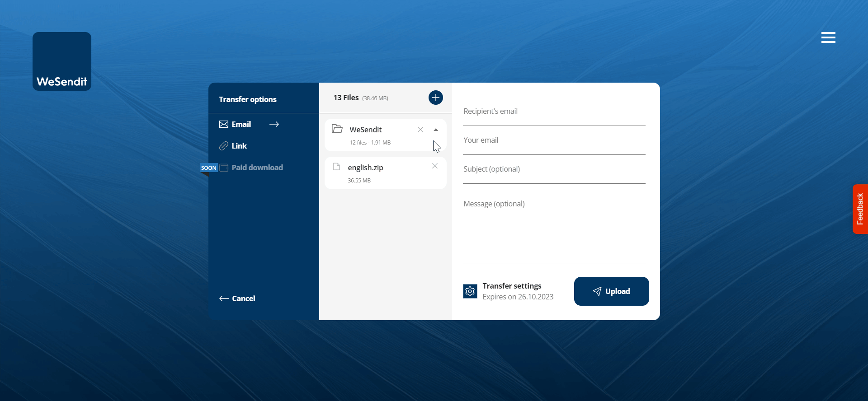Remove the WeSendit folder

point(420,130)
